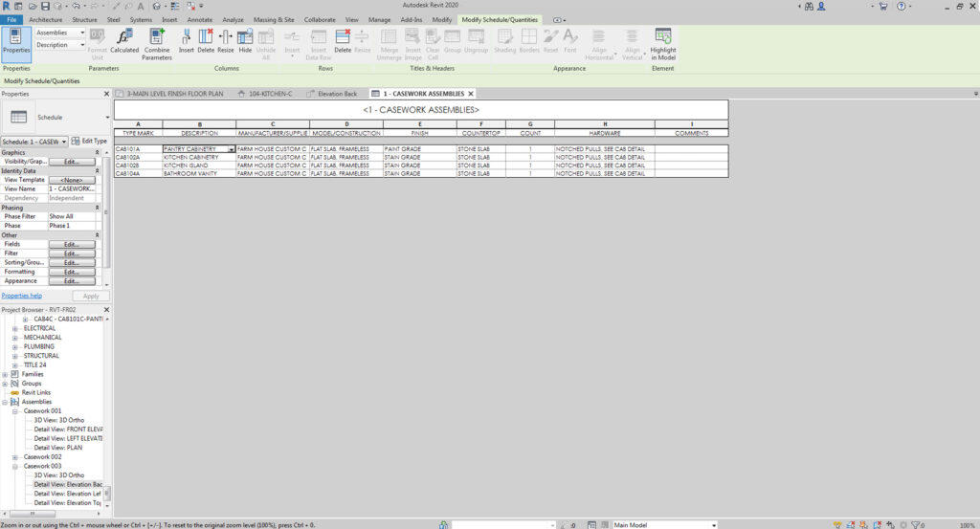Select the PAINT GRADE finish cell

(419, 149)
